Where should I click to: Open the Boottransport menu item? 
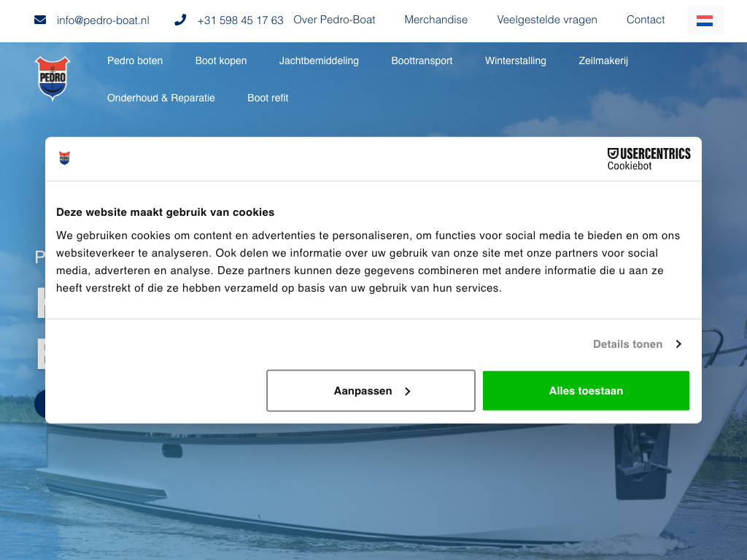(422, 61)
